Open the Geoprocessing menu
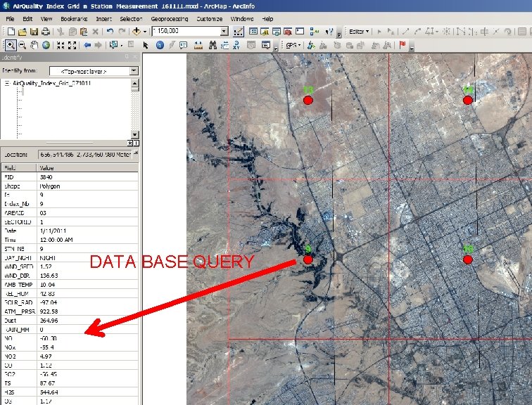 [170, 19]
